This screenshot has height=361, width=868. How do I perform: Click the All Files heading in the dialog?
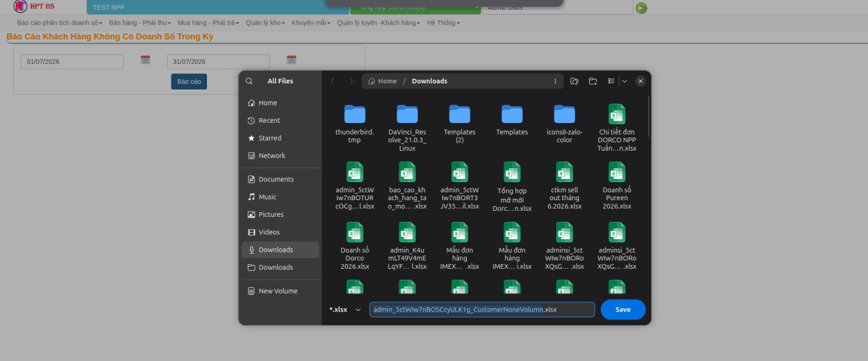click(280, 81)
